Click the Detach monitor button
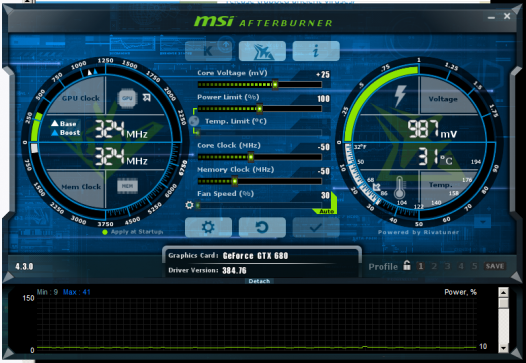The image size is (526, 363). 259,281
